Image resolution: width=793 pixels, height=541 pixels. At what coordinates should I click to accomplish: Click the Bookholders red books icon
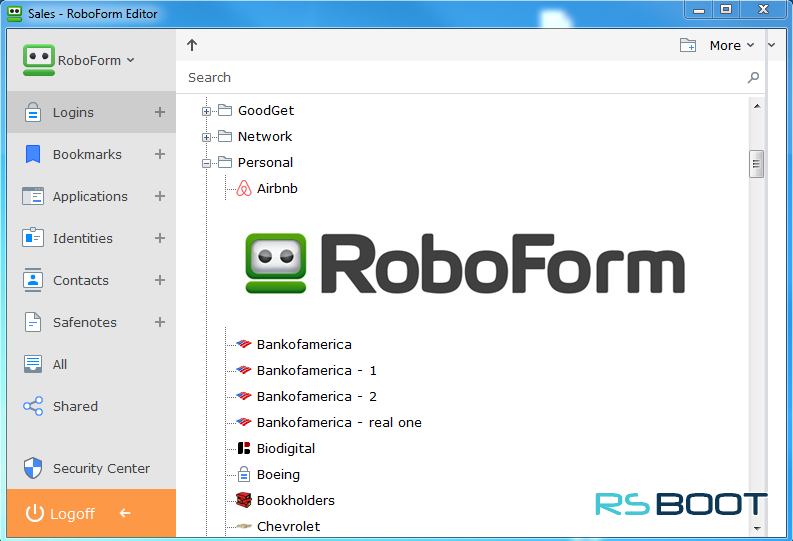tap(244, 500)
